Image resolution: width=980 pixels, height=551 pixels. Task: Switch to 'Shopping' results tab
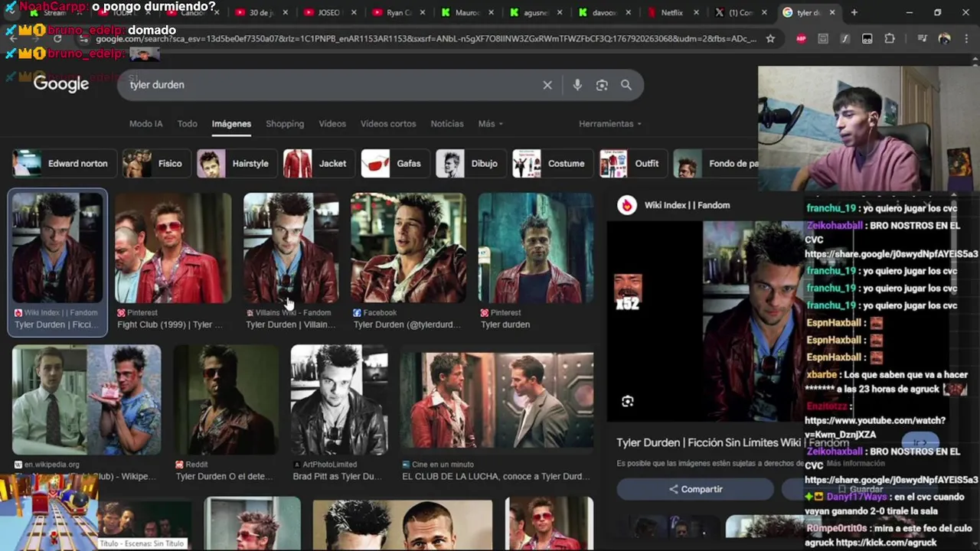pyautogui.click(x=285, y=124)
